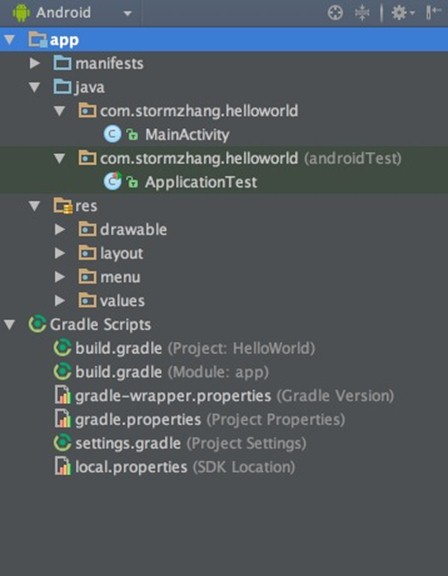Click the app module folder icon
The image size is (448, 576).
37,40
